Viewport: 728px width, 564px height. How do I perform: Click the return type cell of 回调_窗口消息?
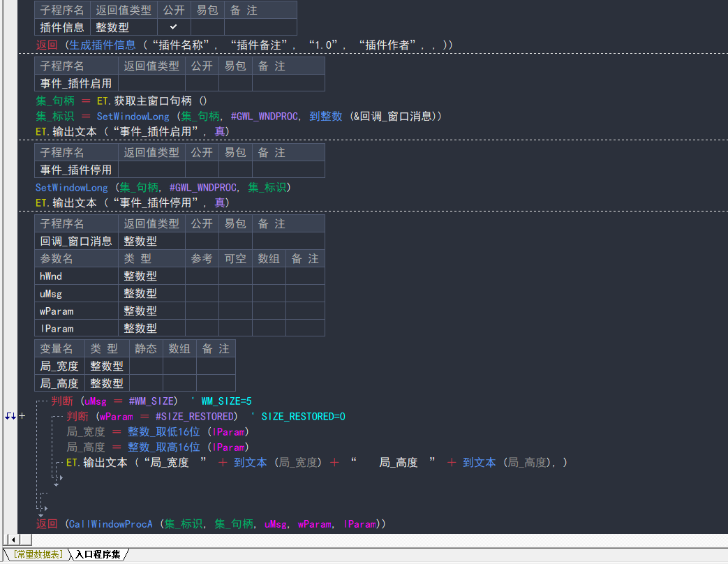click(151, 241)
